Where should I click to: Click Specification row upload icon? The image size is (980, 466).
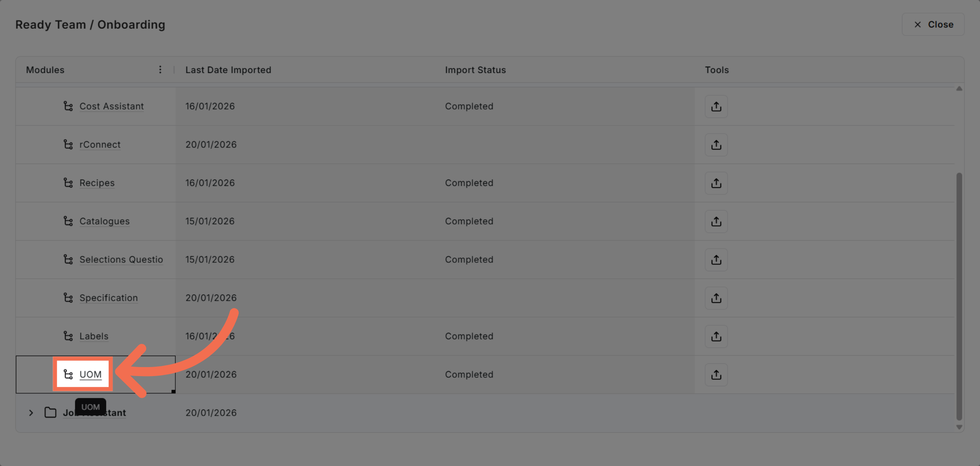pos(716,298)
